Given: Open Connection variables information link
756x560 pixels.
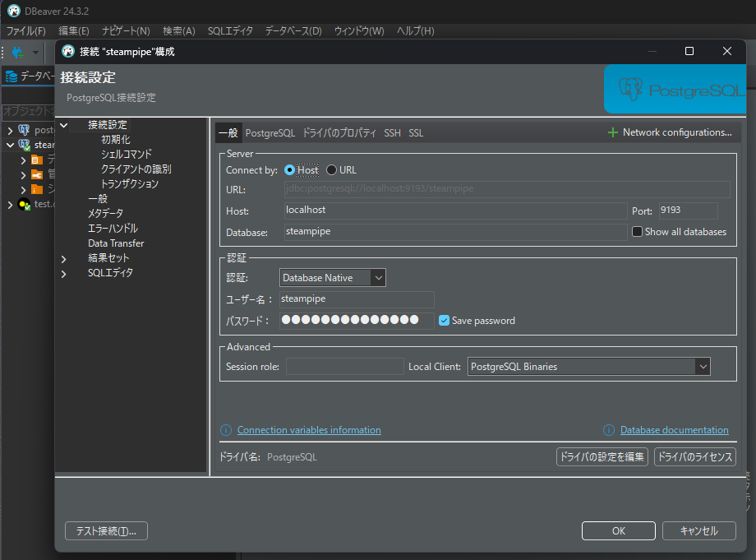Looking at the screenshot, I should pos(309,430).
